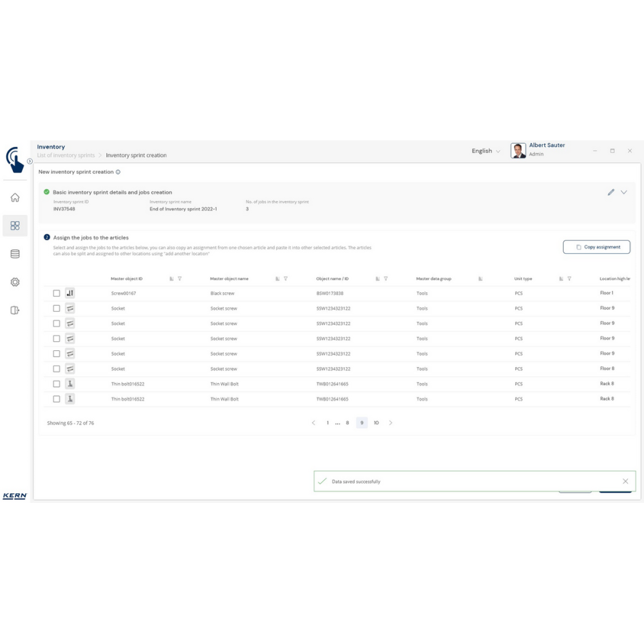Click the pencil edit icon for sprint details
The height and width of the screenshot is (644, 644).
click(x=611, y=192)
